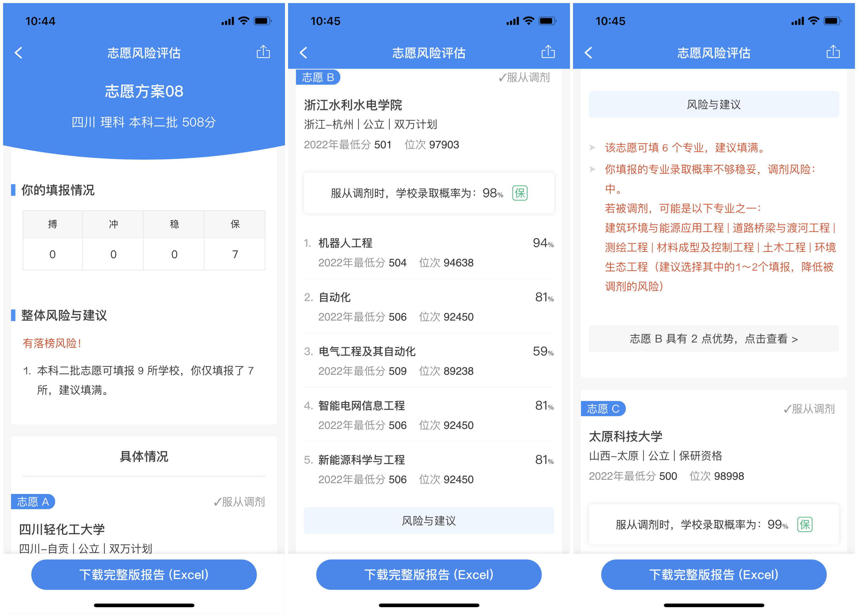Click the back arrow on second screen
The width and height of the screenshot is (858, 616).
[304, 52]
